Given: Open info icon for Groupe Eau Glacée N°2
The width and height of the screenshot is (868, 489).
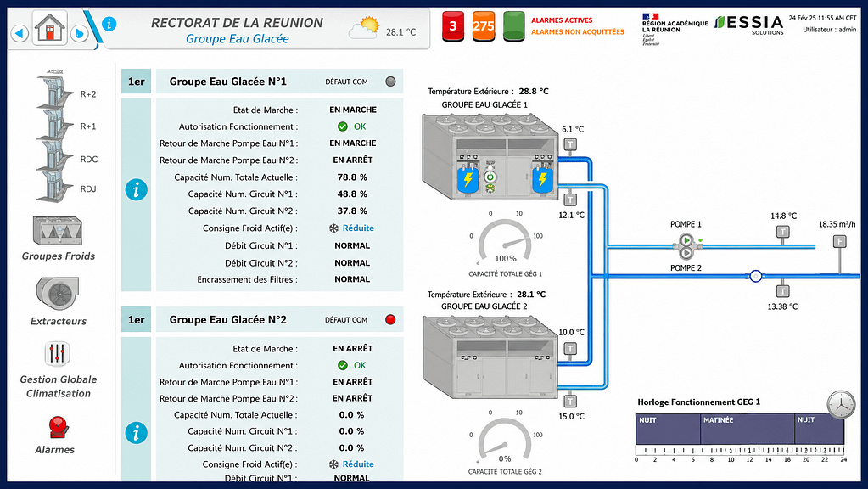Looking at the screenshot, I should tap(136, 432).
